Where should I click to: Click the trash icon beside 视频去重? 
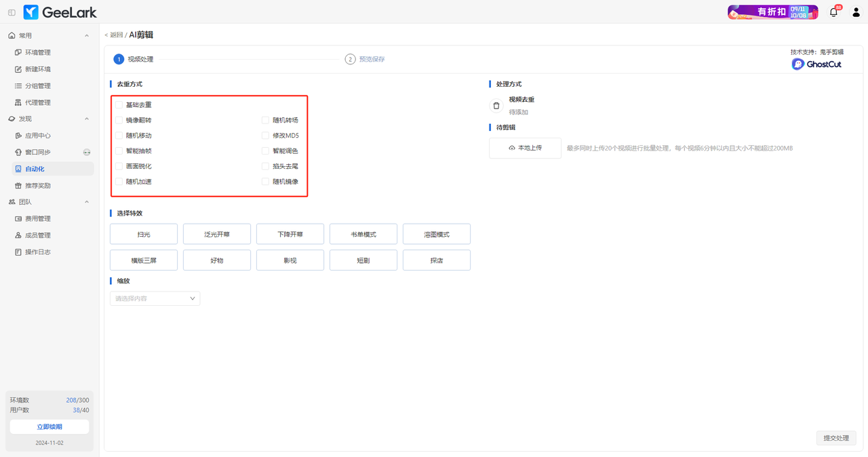point(496,106)
